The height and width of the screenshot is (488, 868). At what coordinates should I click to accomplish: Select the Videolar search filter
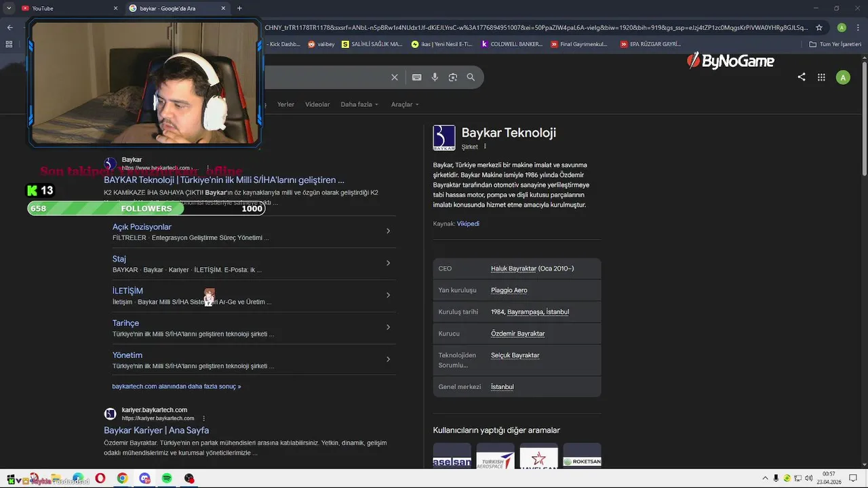[317, 104]
